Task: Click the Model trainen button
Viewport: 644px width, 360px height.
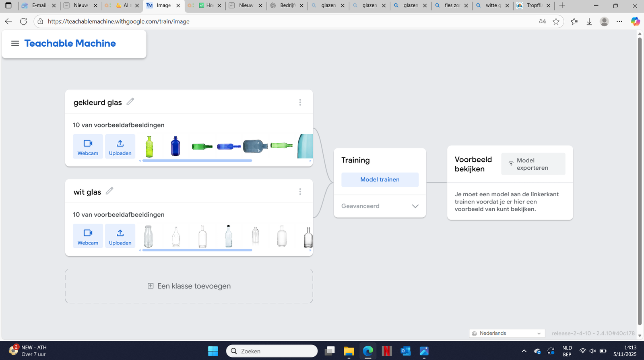Action: (380, 180)
